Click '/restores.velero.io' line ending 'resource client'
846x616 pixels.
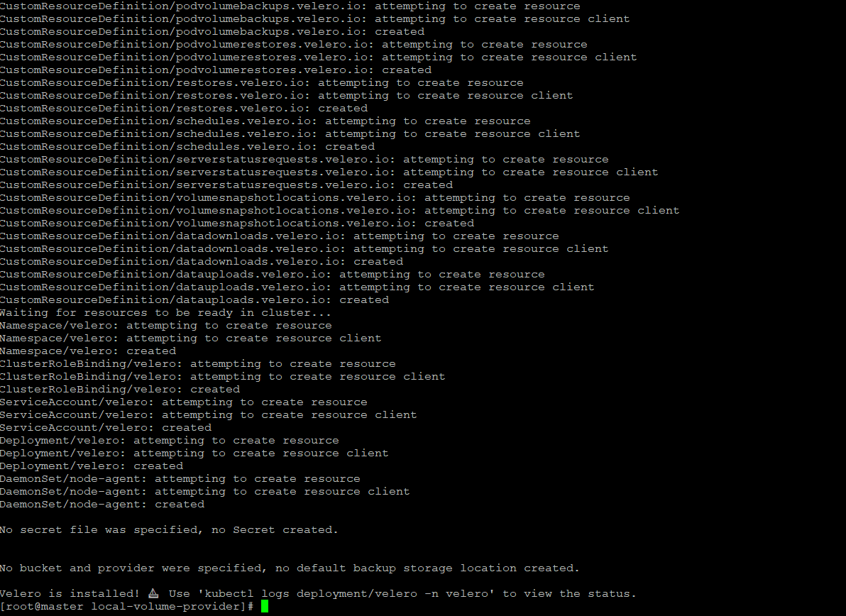287,96
